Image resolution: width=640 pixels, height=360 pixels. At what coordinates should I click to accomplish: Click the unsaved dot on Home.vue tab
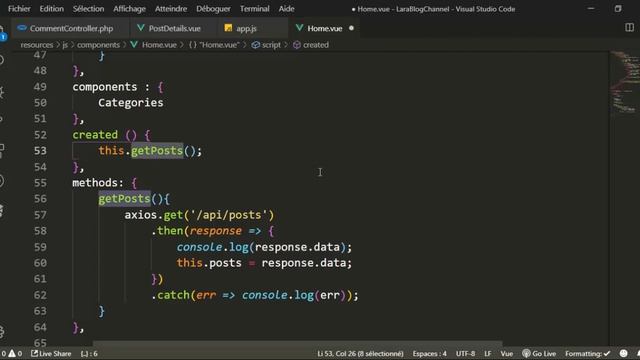click(351, 28)
